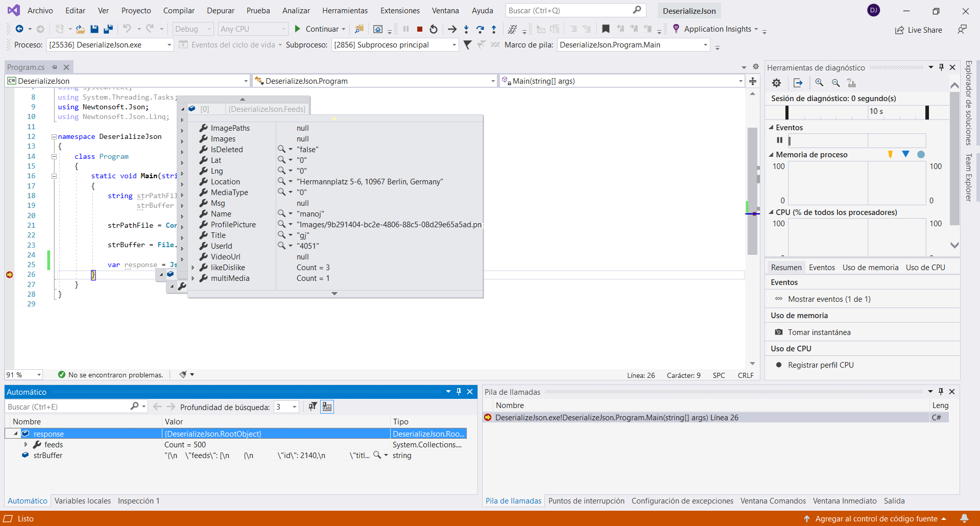980x526 pixels.
Task: Open diagnostic tools settings gear
Action: [x=776, y=83]
